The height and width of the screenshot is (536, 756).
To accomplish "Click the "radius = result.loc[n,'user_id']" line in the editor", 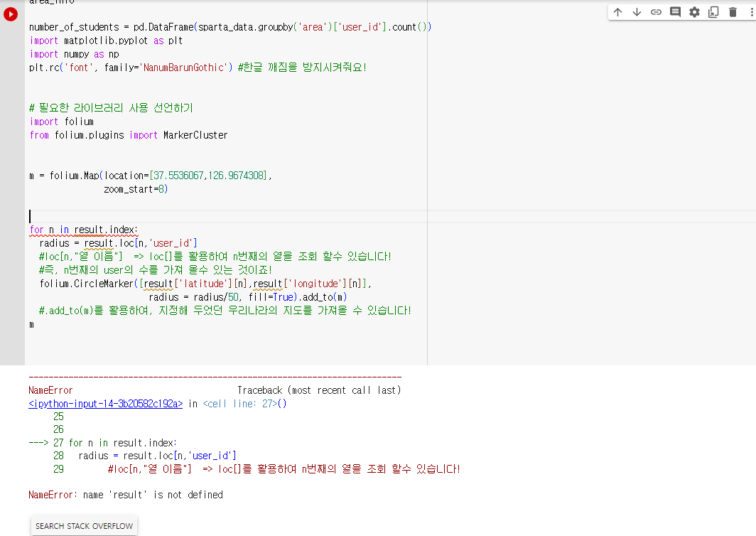I will click(x=118, y=243).
